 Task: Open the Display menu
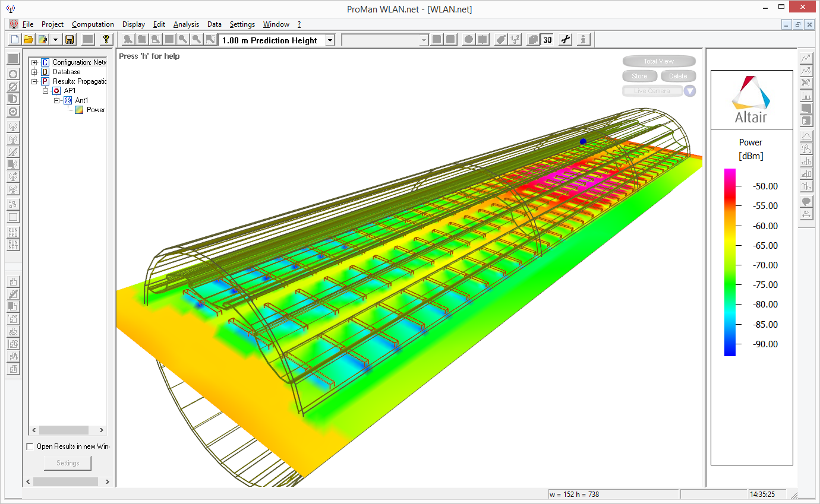(134, 24)
